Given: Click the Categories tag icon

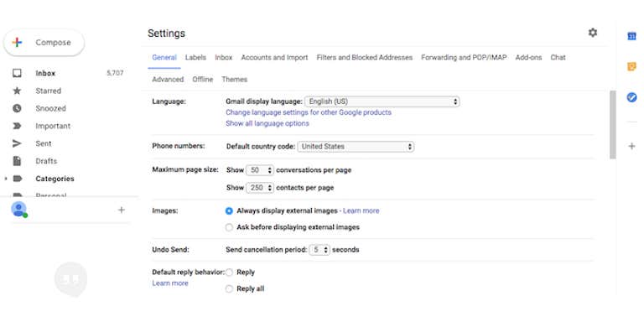Looking at the screenshot, I should (x=17, y=179).
